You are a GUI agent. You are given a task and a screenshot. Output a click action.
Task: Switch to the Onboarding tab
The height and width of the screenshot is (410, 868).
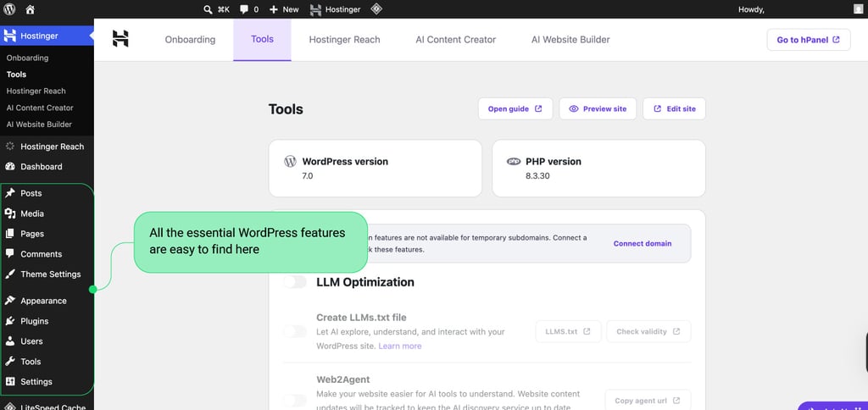pyautogui.click(x=190, y=40)
